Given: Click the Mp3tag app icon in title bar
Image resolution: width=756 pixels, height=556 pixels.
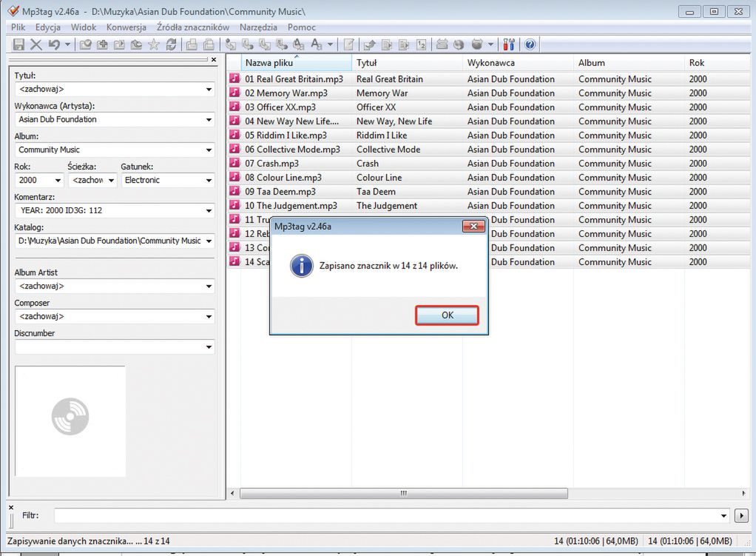Looking at the screenshot, I should point(13,11).
